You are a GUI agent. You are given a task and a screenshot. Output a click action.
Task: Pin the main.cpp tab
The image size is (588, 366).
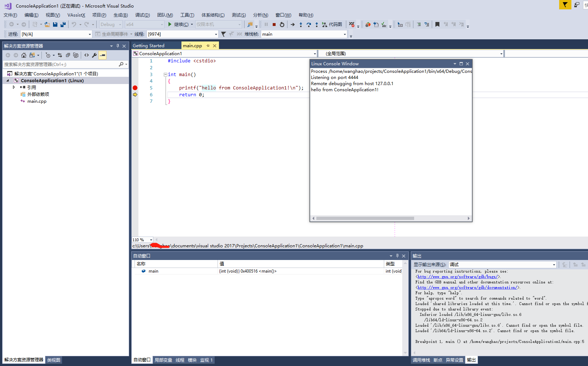click(x=208, y=46)
